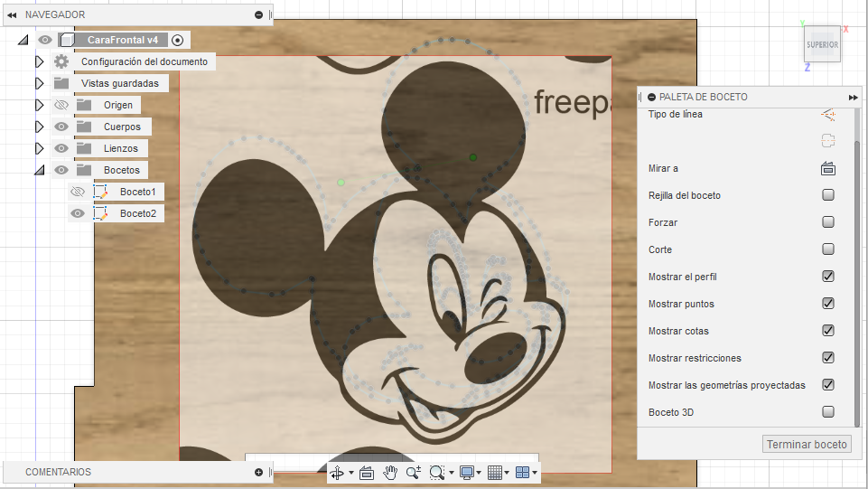The image size is (868, 489).
Task: Click the Zoom Window magnifier icon
Action: (437, 473)
